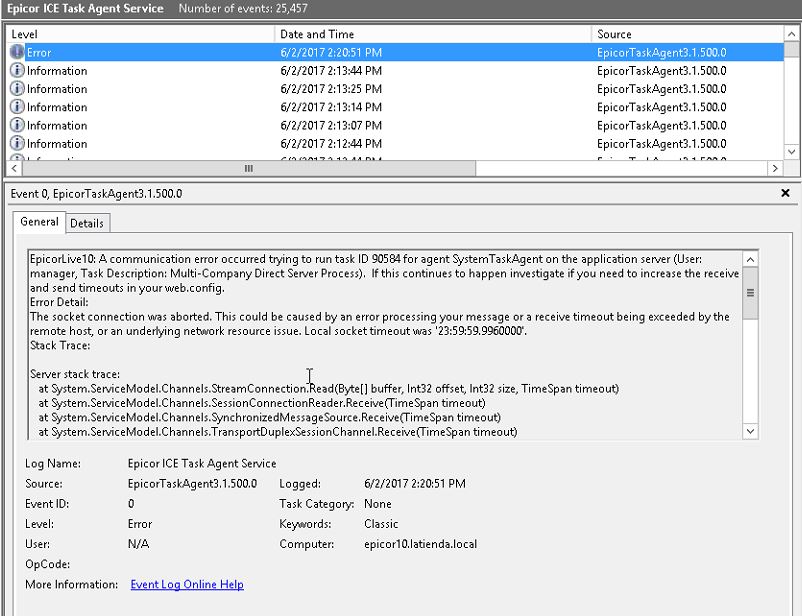Image resolution: width=802 pixels, height=616 pixels.
Task: Click message box scroll up arrow
Action: click(750, 259)
